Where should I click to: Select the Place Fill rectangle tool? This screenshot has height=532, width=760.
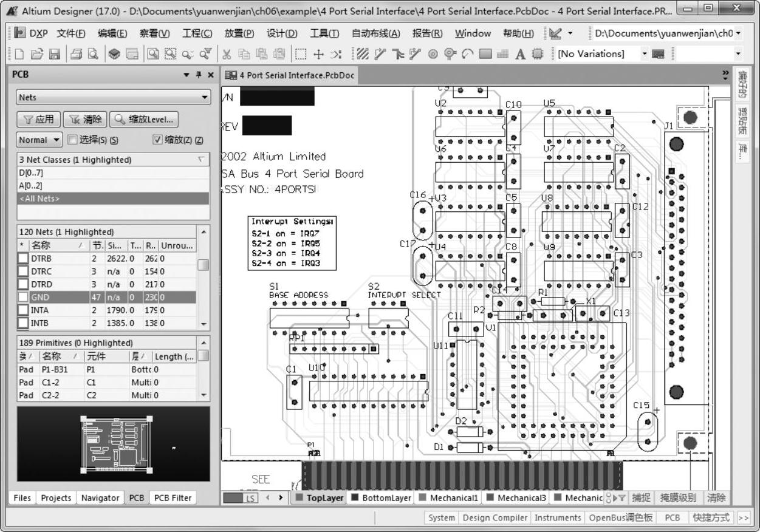click(x=485, y=54)
